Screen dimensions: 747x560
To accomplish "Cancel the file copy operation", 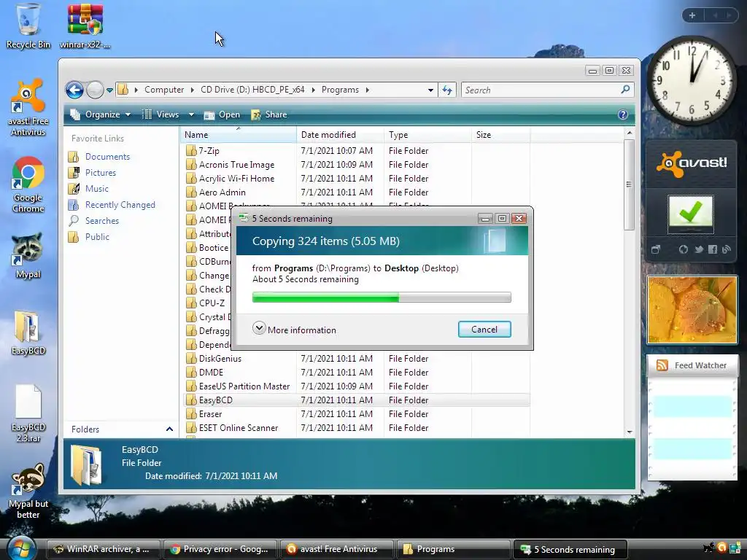I will pyautogui.click(x=484, y=329).
